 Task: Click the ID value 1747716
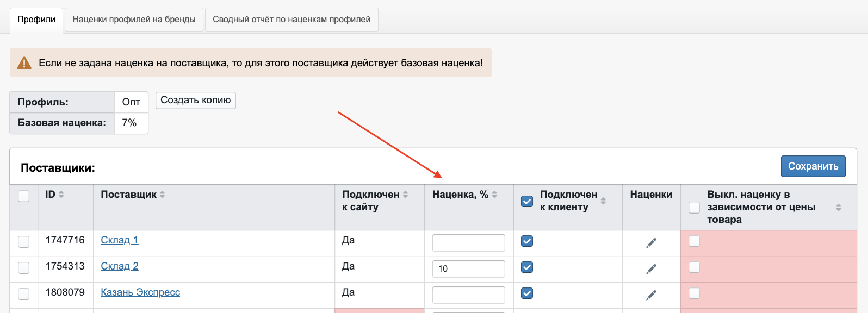point(65,240)
